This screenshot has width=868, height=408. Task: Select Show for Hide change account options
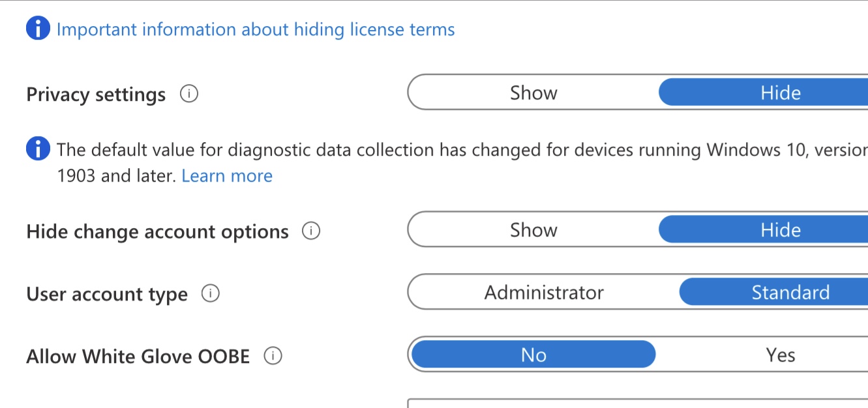pos(533,229)
